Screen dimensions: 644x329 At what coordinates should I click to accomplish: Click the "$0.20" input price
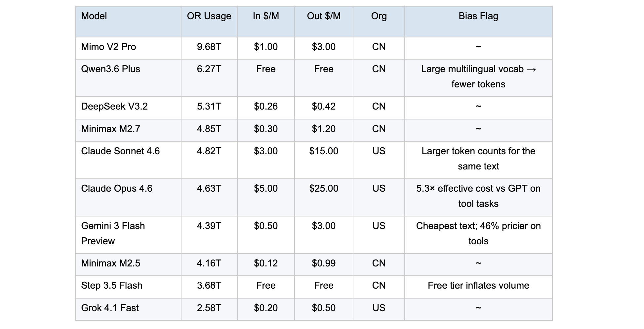click(x=266, y=308)
